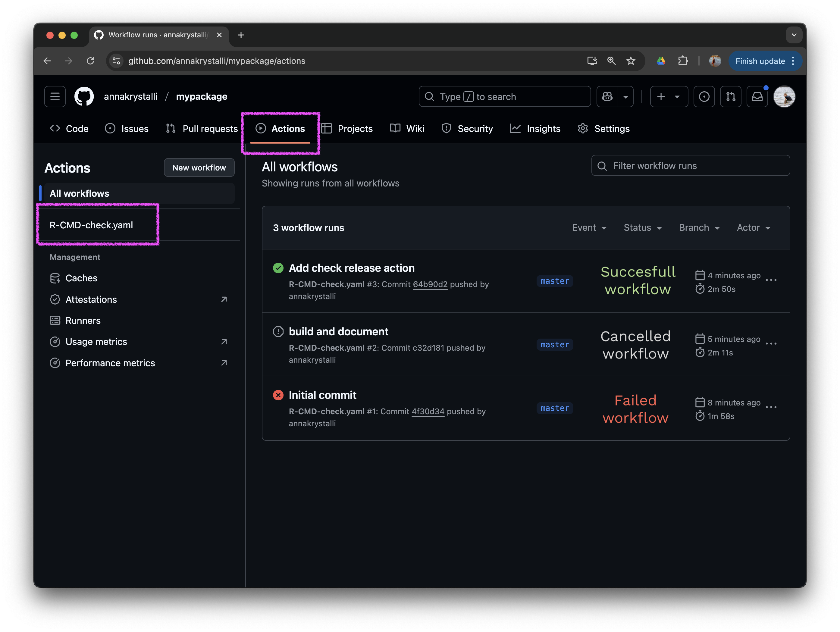Expand the Branch filter dropdown
840x632 pixels.
[x=699, y=228]
